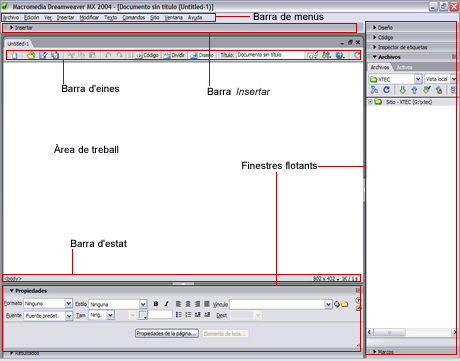Open the Archivo menu
This screenshot has height=361, width=460.
tap(11, 17)
